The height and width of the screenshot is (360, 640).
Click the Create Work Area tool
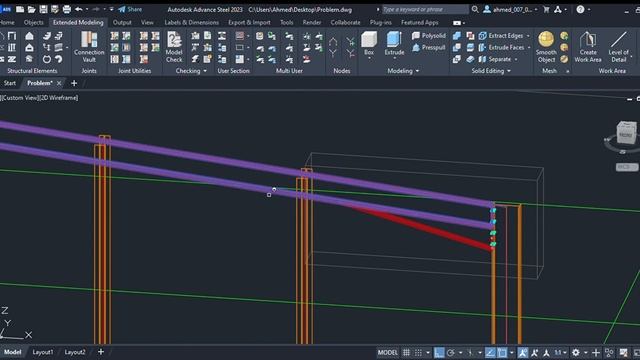588,47
